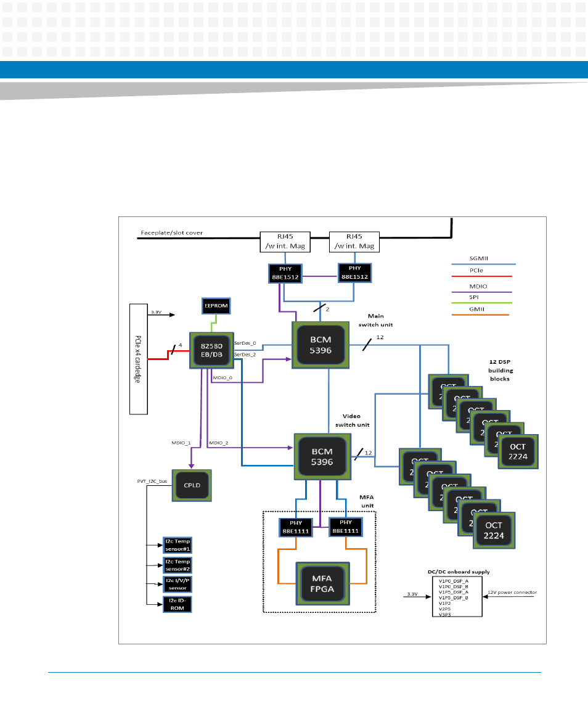Select the 'MDIO_1' label
This screenshot has width=588, height=706.
point(181,443)
